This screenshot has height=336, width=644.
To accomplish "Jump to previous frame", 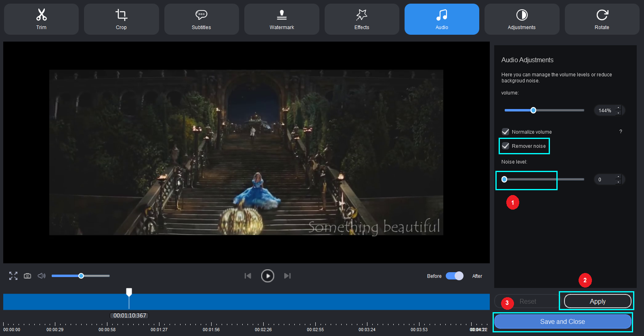I will [248, 276].
